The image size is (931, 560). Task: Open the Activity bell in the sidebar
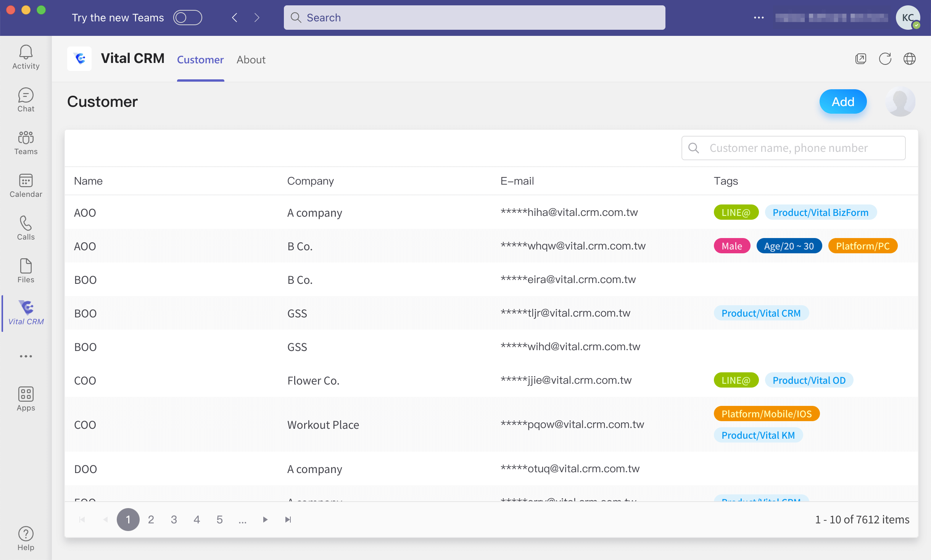point(26,57)
